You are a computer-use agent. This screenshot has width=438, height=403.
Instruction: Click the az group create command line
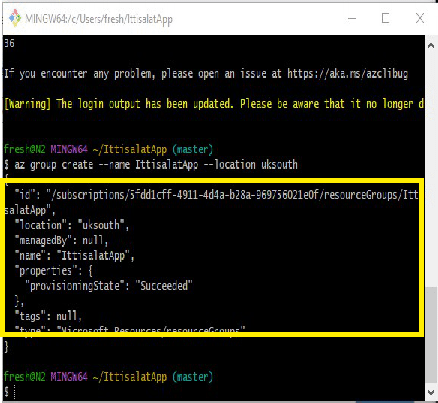(x=151, y=165)
